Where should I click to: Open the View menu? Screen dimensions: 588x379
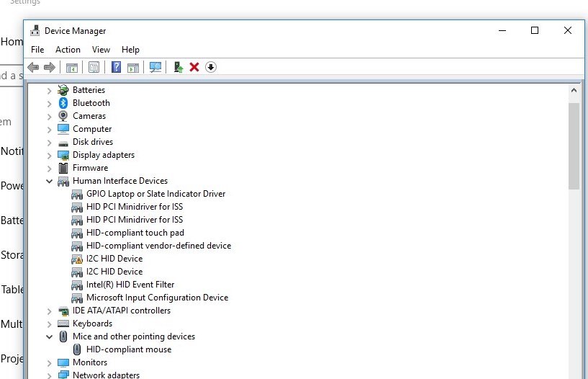tap(101, 50)
